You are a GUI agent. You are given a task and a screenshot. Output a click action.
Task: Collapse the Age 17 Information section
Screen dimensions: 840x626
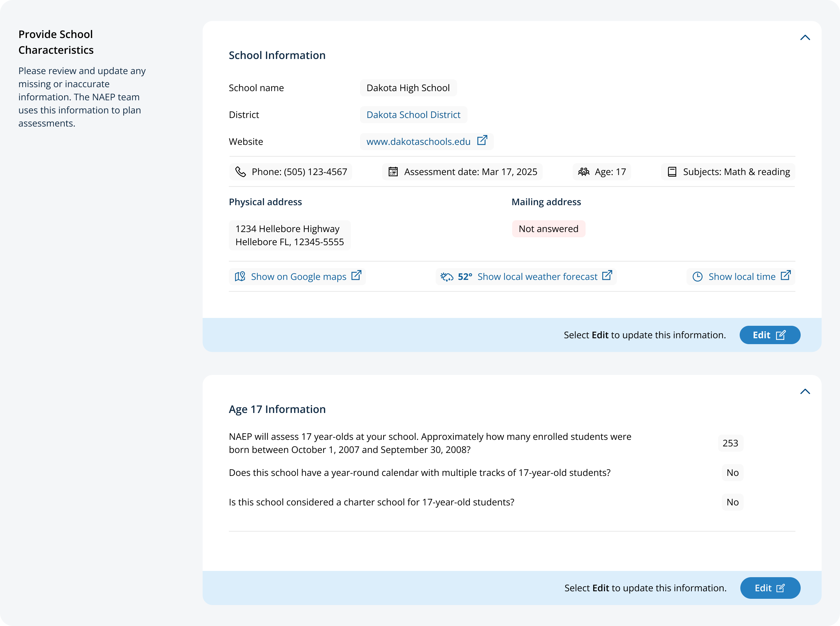point(805,391)
